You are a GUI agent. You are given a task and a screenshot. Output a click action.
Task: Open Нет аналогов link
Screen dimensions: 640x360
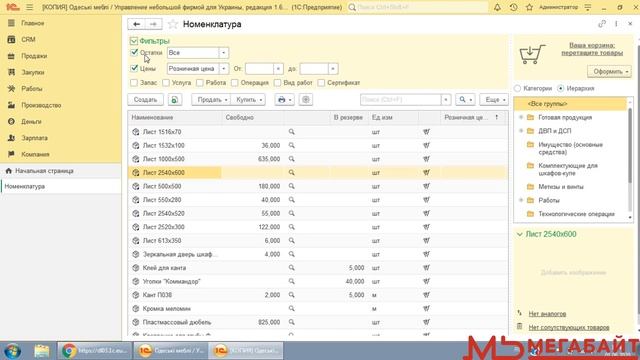tap(547, 314)
